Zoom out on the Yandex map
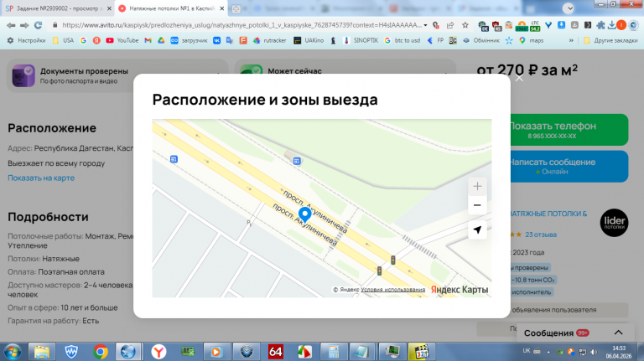644x361 pixels. pos(477,205)
